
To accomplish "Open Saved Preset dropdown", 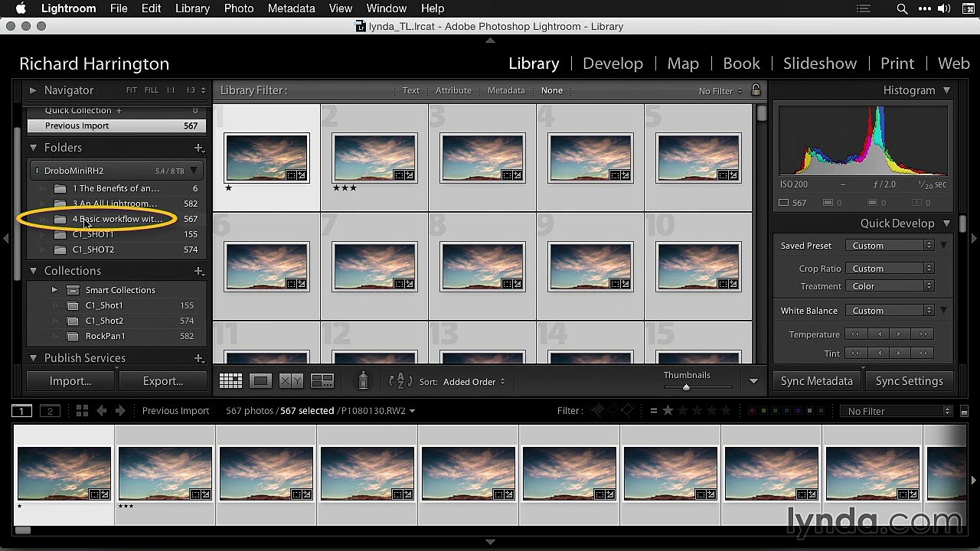I will pyautogui.click(x=890, y=246).
